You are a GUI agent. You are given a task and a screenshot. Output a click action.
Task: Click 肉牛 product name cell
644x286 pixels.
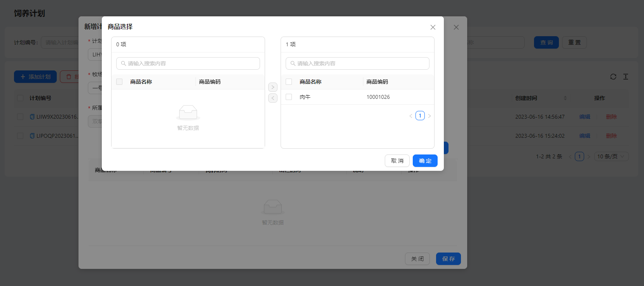tap(305, 97)
